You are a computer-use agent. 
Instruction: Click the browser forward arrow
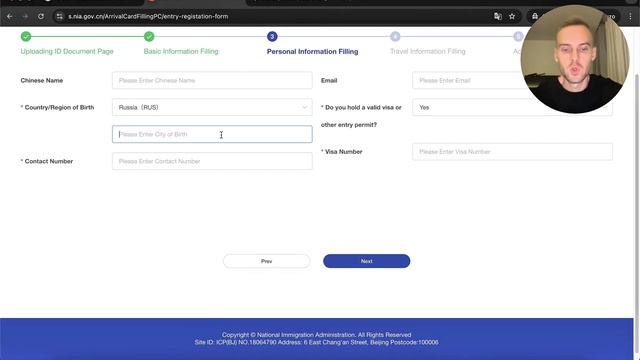click(25, 16)
